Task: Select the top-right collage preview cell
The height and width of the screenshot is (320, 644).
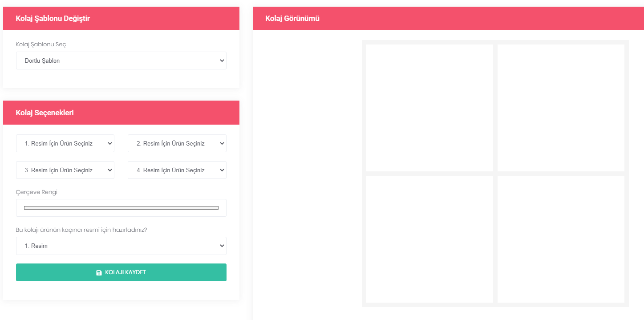Action: point(561,108)
